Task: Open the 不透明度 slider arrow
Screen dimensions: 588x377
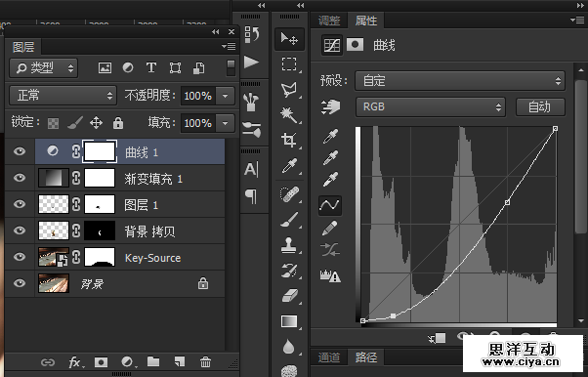Action: tap(225, 96)
